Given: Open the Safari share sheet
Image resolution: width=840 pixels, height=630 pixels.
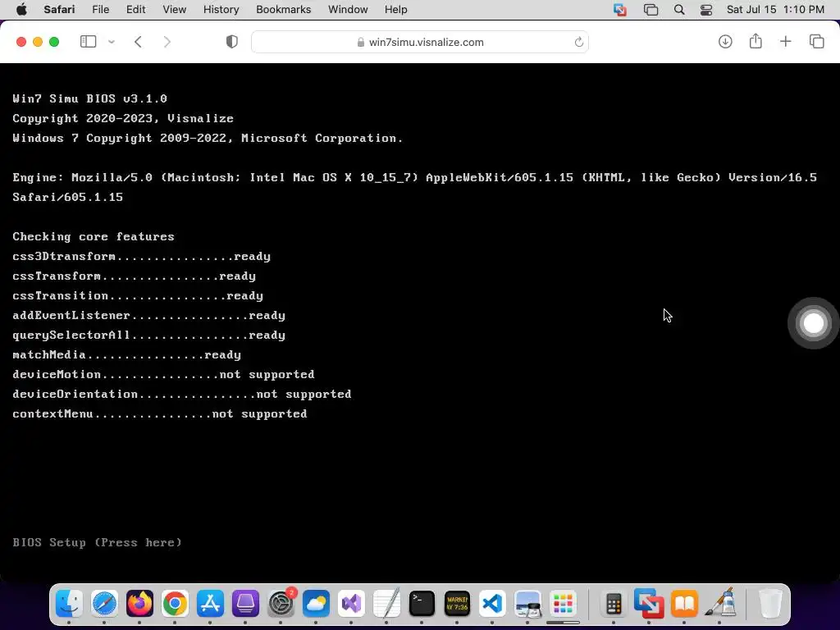Looking at the screenshot, I should tap(756, 41).
